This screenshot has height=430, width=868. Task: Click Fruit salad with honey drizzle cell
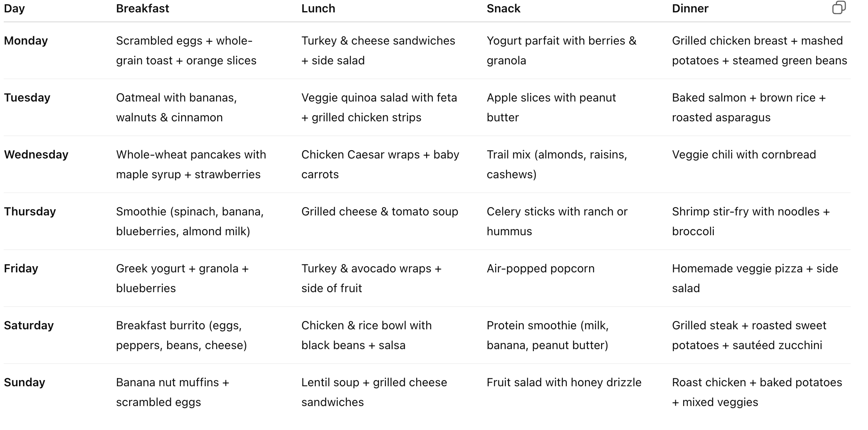[x=564, y=383]
